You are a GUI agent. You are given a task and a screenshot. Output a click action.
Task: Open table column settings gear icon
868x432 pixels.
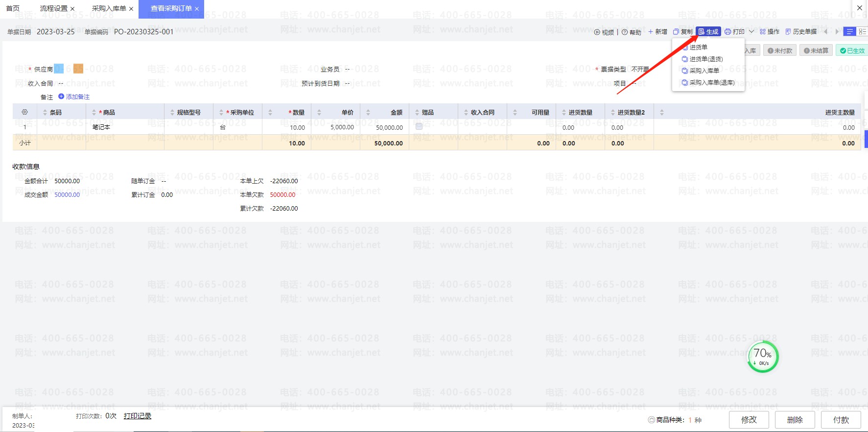click(24, 112)
